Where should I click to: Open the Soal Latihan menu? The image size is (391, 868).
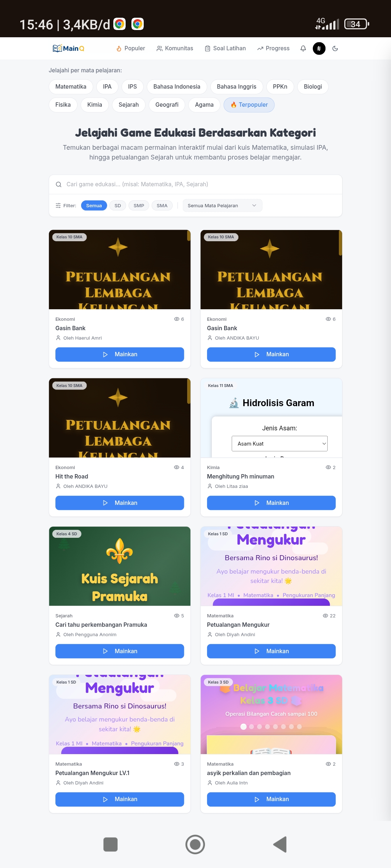tap(225, 48)
